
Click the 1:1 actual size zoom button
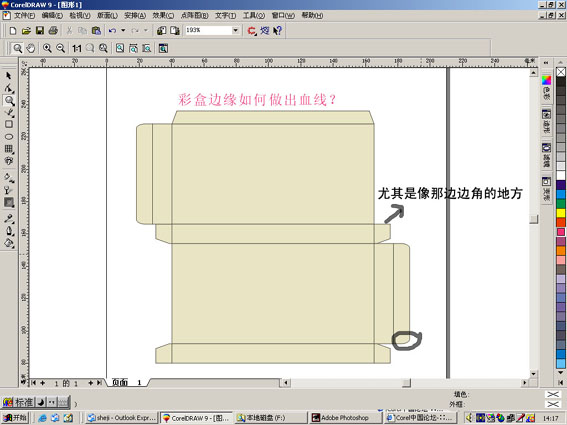click(x=77, y=48)
